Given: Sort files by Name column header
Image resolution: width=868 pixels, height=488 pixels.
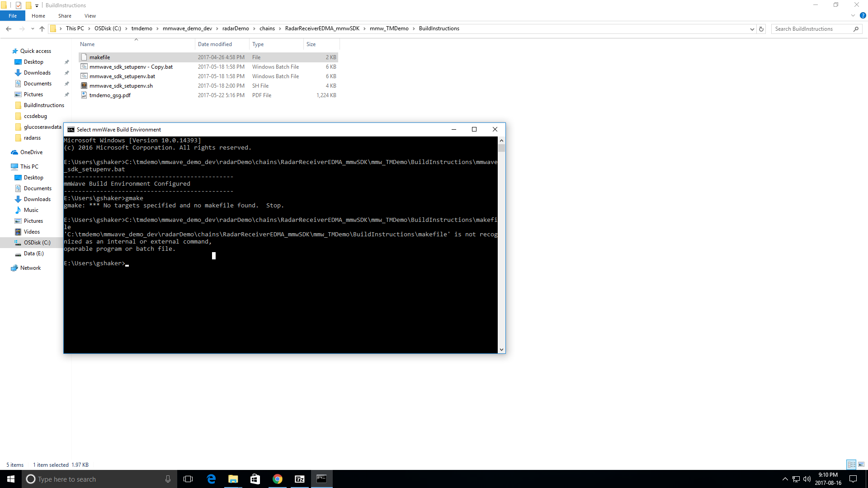Looking at the screenshot, I should click(136, 44).
